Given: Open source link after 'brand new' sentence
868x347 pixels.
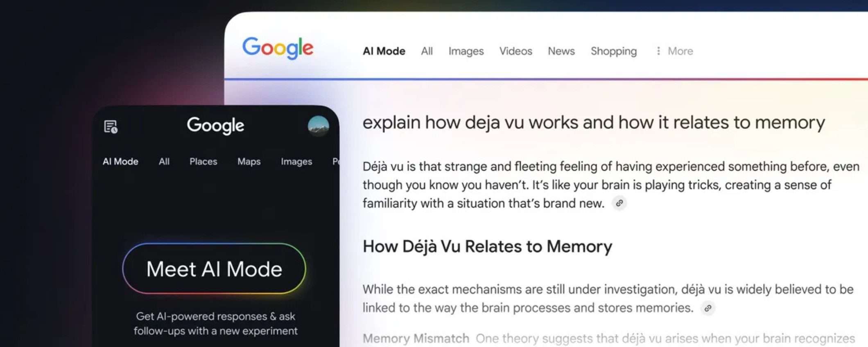Looking at the screenshot, I should [619, 203].
